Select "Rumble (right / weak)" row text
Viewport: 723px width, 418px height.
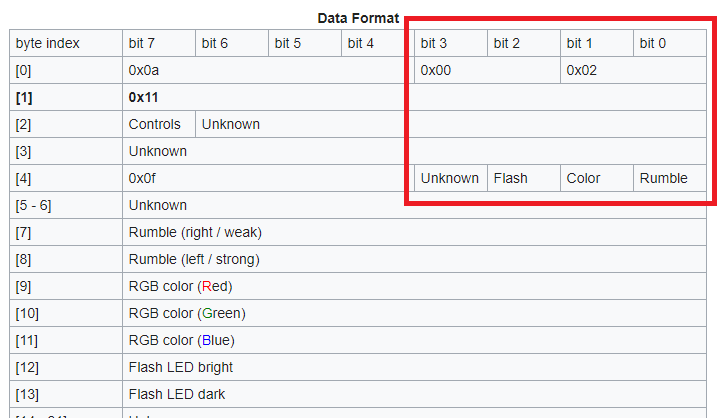(195, 232)
